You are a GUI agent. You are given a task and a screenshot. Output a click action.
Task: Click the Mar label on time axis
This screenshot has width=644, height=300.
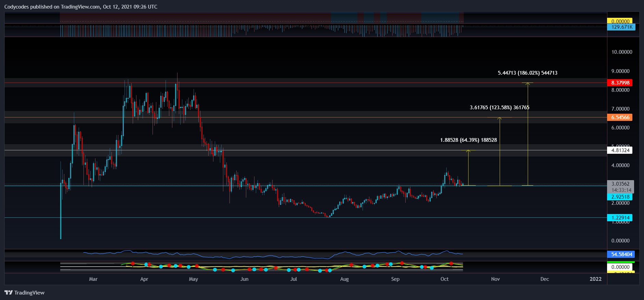[x=93, y=279]
